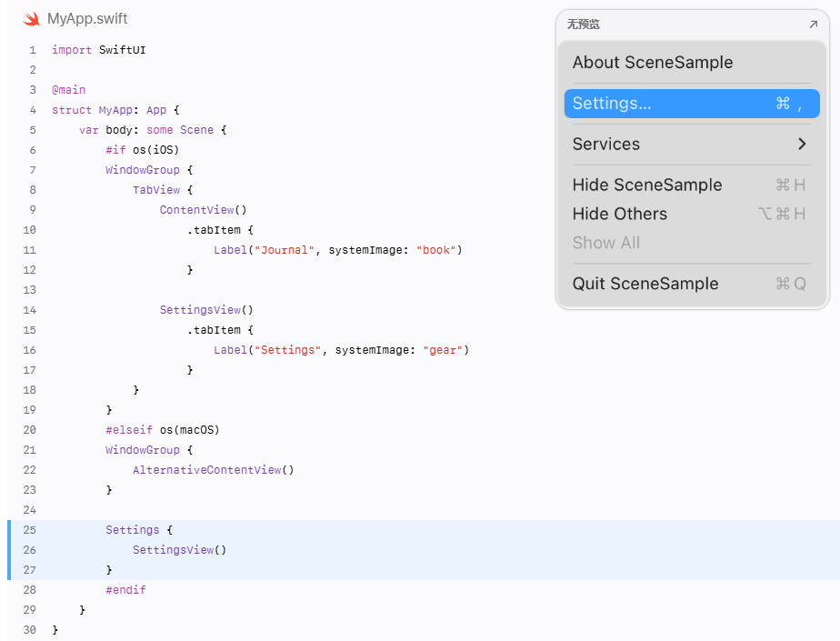Click line number 30 in the gutter
The image size is (840, 641).
29,630
